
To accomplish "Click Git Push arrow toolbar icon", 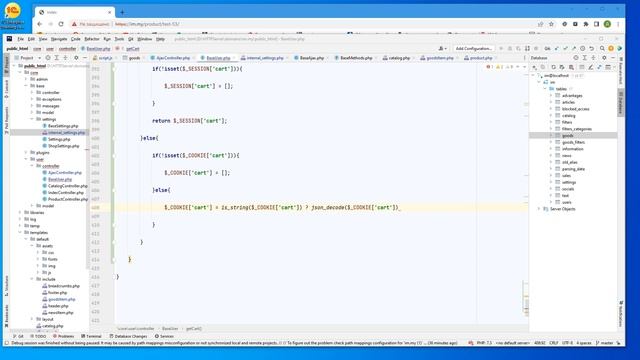I will pos(574,49).
